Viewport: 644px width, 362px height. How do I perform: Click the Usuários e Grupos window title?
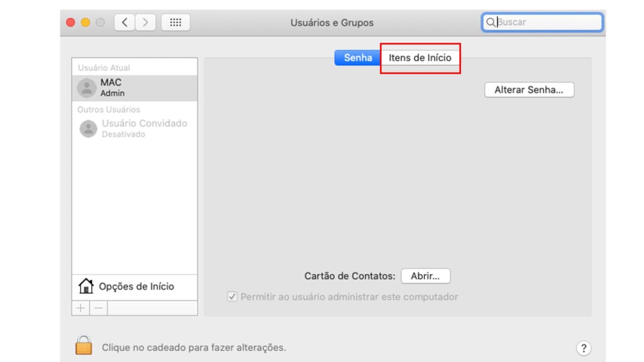(332, 23)
